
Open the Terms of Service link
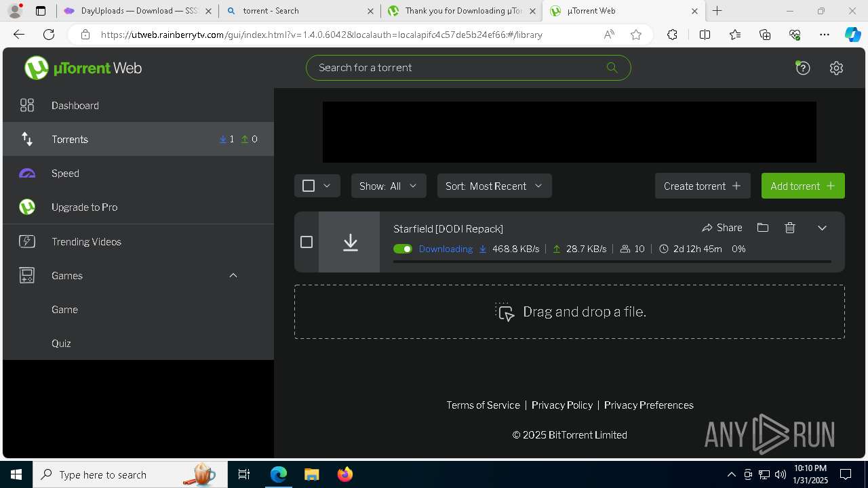point(483,405)
